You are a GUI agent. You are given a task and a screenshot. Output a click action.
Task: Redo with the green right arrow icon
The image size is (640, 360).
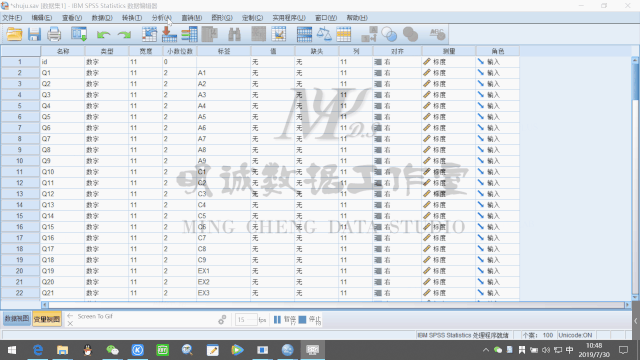pos(124,35)
